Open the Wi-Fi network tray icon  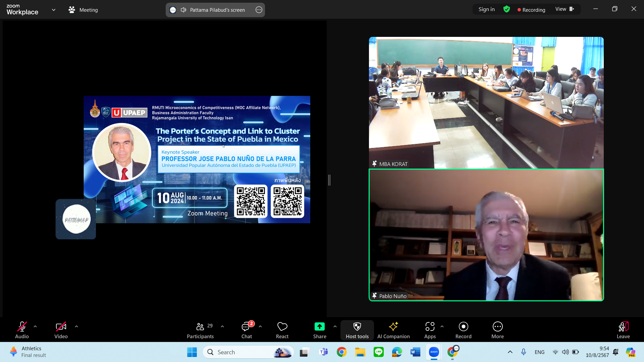pyautogui.click(x=555, y=352)
